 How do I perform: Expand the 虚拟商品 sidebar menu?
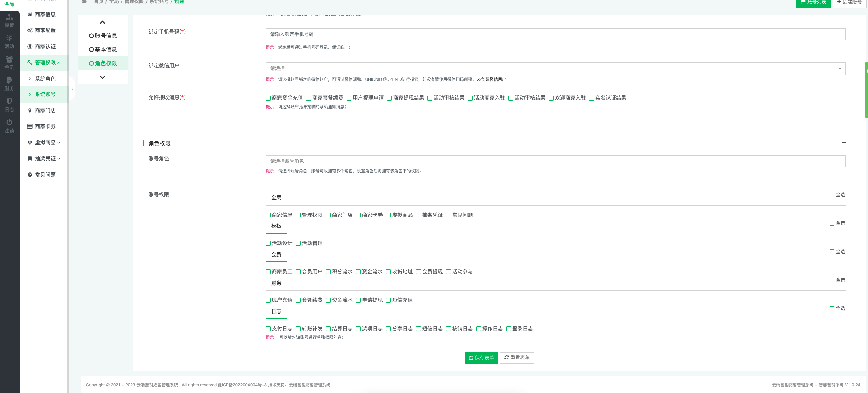pos(44,143)
